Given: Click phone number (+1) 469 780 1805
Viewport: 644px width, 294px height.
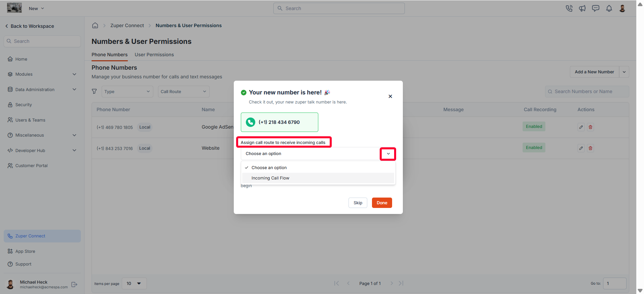Looking at the screenshot, I should (x=115, y=127).
